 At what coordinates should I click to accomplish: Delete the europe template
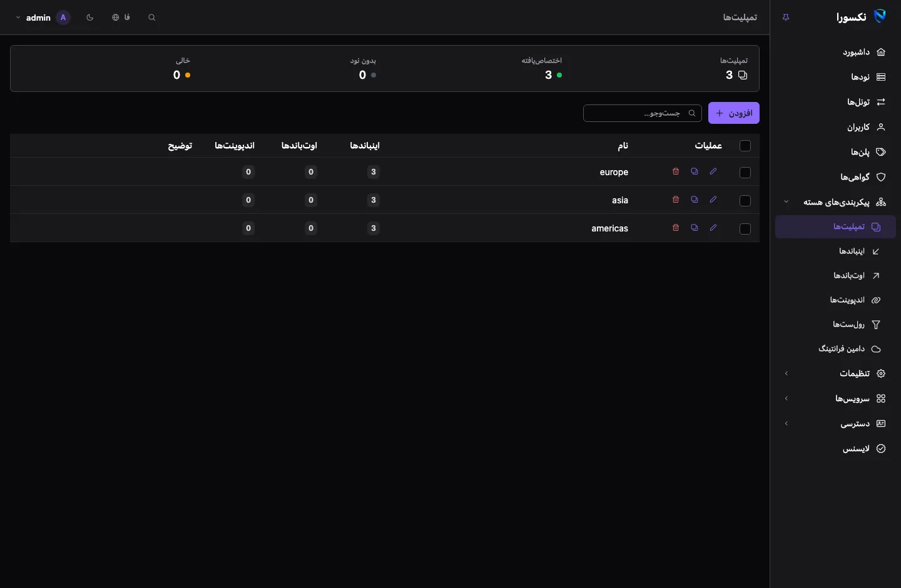[x=676, y=171]
